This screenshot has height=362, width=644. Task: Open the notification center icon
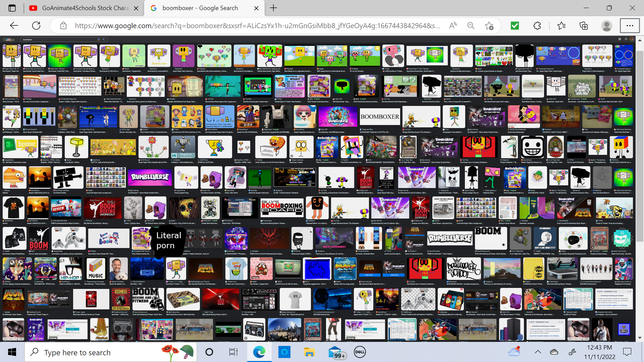tap(627, 352)
